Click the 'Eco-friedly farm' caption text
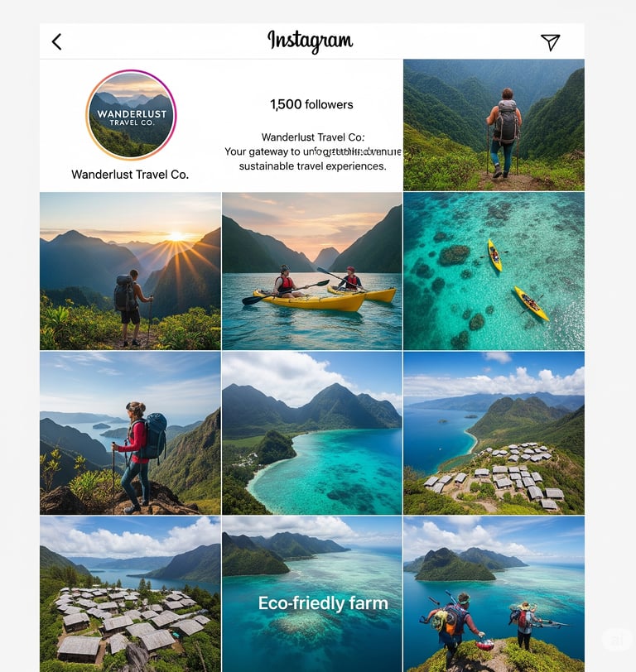 [x=323, y=603]
